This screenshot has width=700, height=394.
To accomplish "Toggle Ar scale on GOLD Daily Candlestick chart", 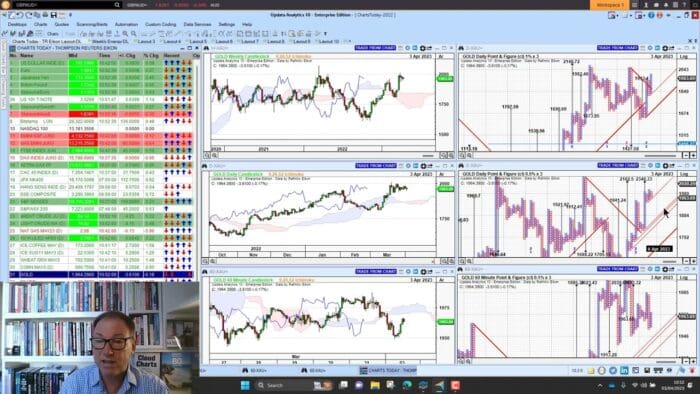I will point(441,174).
